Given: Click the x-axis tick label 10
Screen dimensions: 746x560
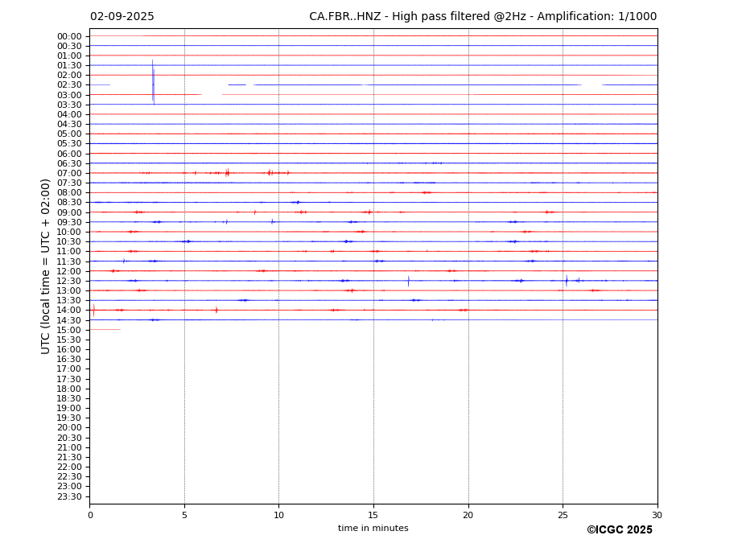Looking at the screenshot, I should 278,515.
